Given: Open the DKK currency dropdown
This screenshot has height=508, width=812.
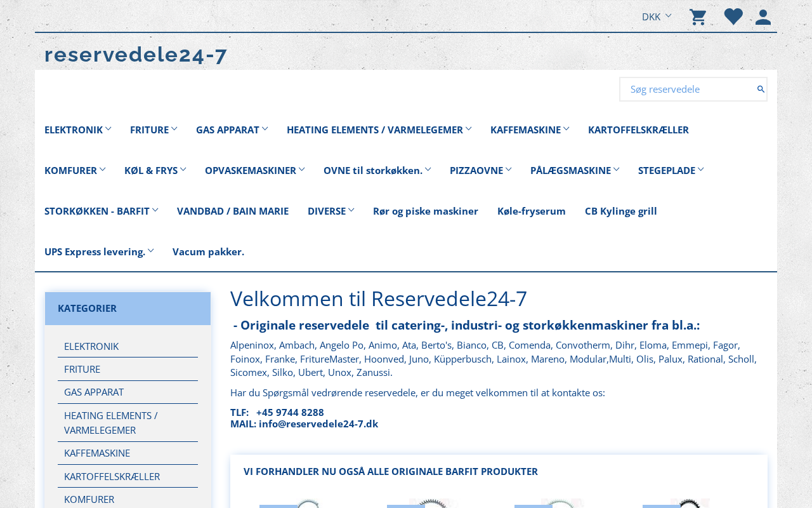Looking at the screenshot, I should (657, 17).
